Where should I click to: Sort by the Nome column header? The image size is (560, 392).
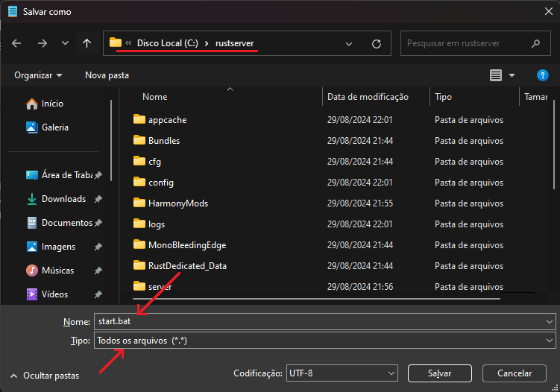click(154, 97)
